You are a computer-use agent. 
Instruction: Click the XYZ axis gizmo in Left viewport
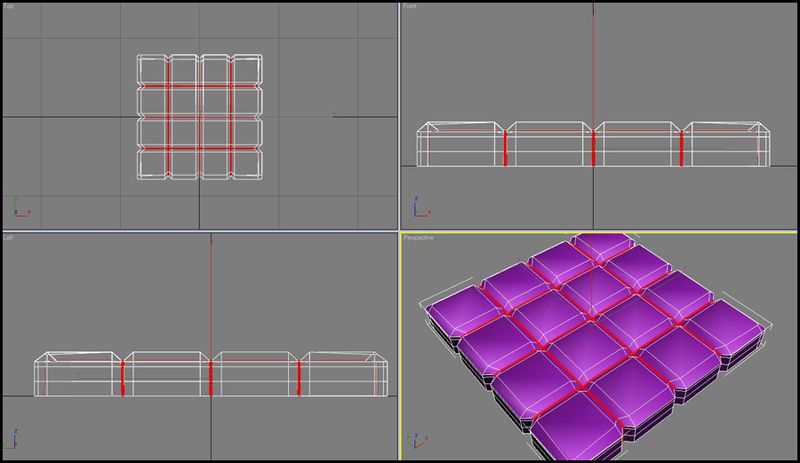pyautogui.click(x=15, y=438)
